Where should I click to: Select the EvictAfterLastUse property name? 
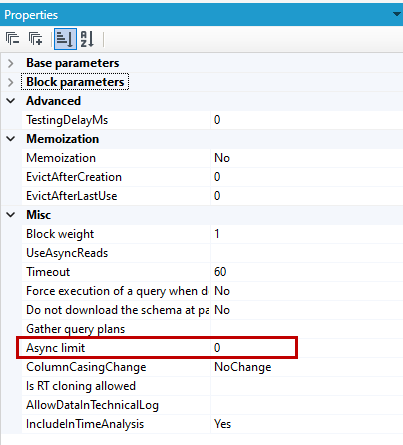pyautogui.click(x=72, y=196)
